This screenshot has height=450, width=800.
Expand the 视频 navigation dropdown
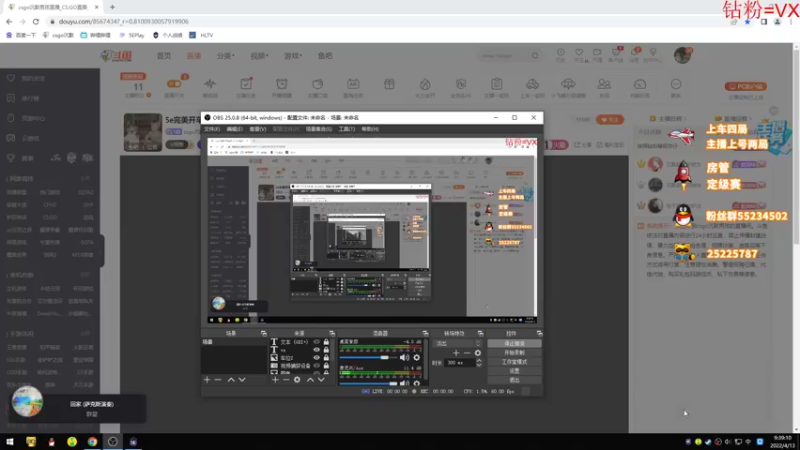pos(259,56)
